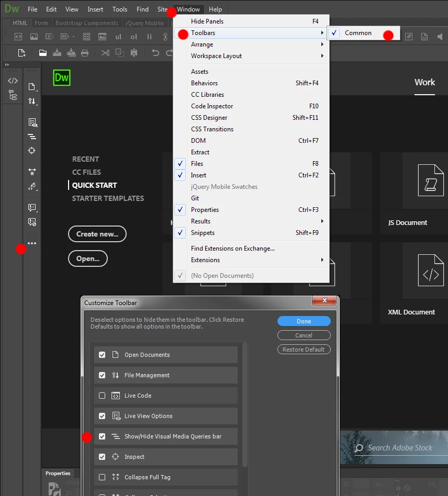The image size is (448, 496).
Task: Click the Cut scissors icon
Action: (105, 53)
